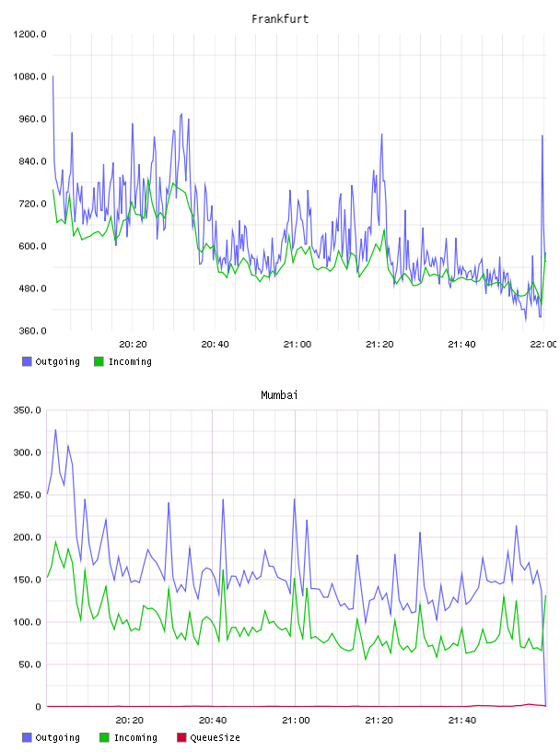Click the 21:20 time label on Mumbai chart
This screenshot has height=752, width=560.
[379, 721]
